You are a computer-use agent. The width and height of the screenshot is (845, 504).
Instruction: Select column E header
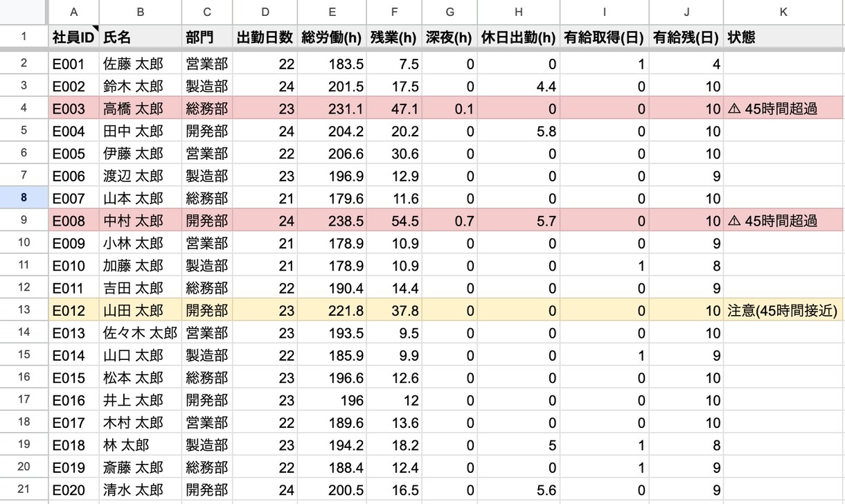tap(332, 12)
